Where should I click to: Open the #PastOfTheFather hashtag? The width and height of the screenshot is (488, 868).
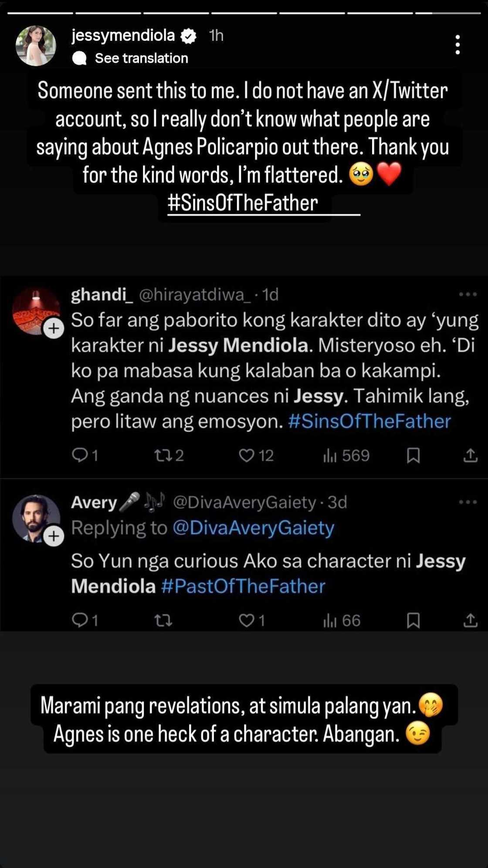(x=243, y=586)
